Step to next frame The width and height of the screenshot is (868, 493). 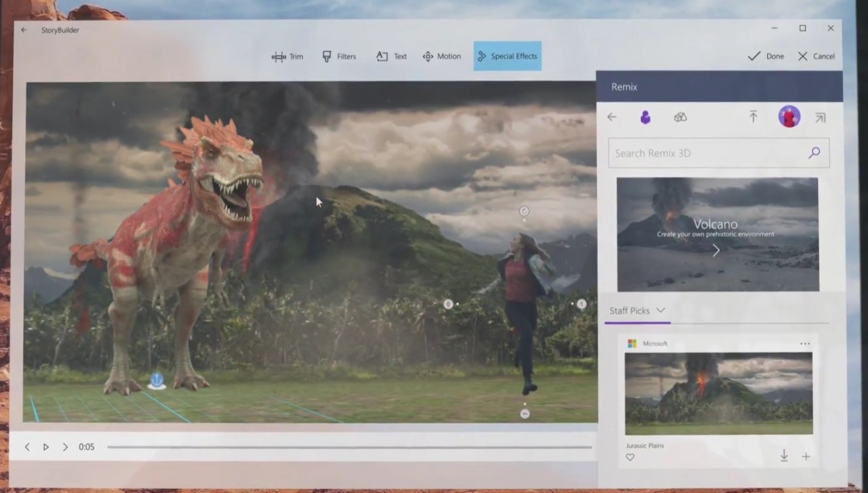coord(65,447)
